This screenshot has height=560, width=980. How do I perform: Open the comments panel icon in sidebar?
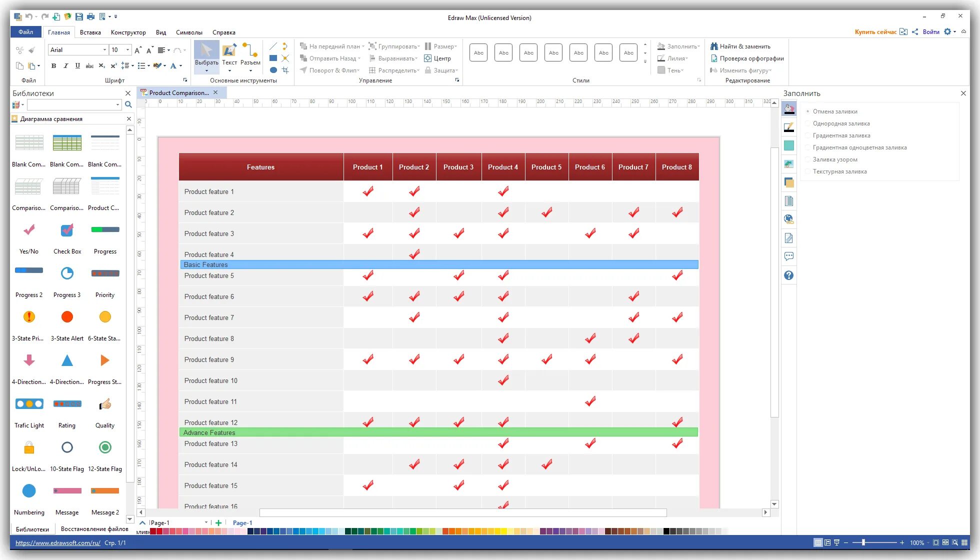(789, 256)
